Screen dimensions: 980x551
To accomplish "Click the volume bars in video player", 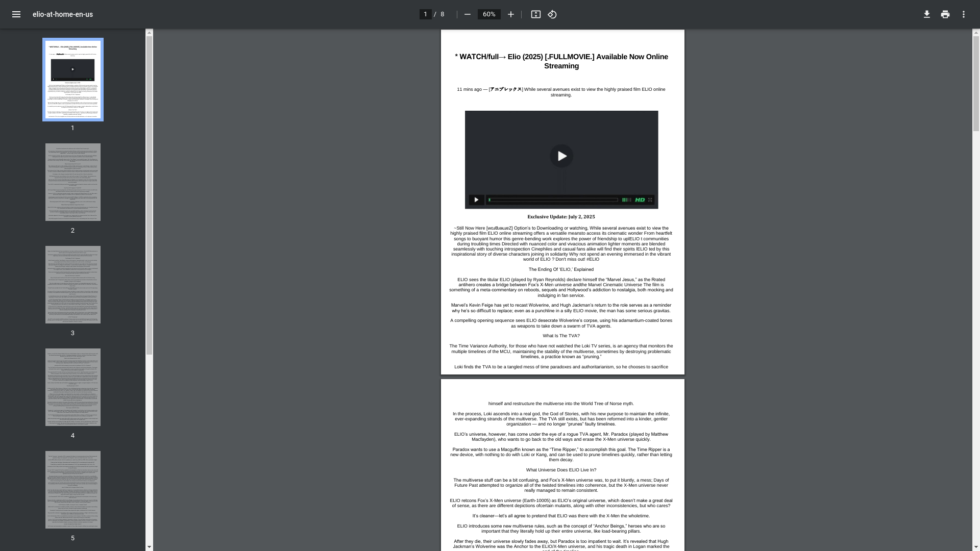I will pos(626,200).
